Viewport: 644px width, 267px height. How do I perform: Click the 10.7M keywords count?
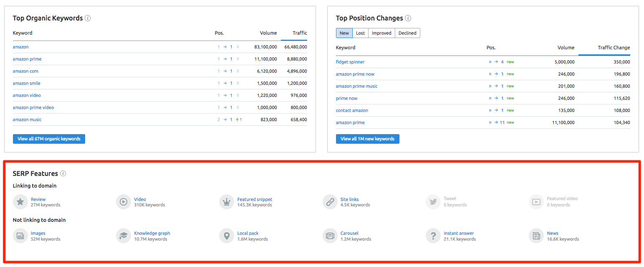pos(151,239)
